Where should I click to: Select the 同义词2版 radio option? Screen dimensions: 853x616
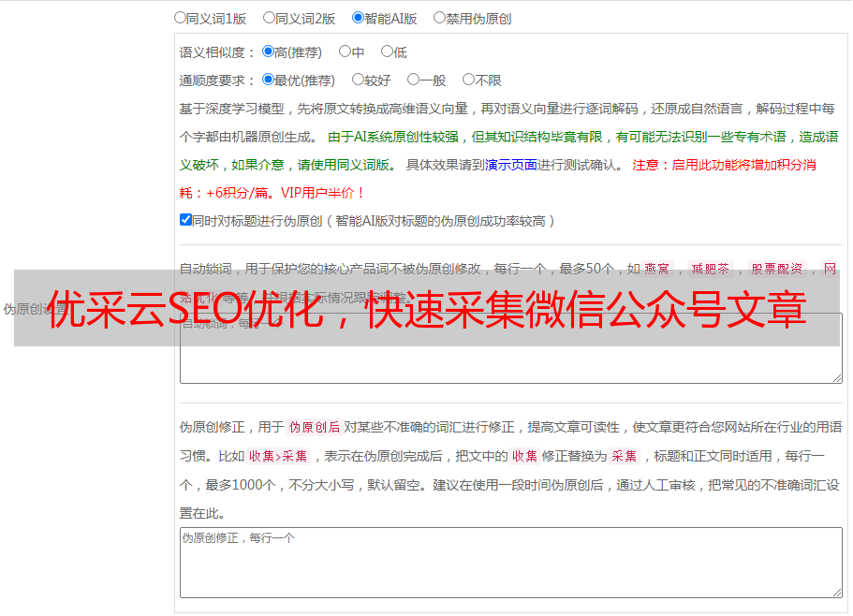pos(269,18)
